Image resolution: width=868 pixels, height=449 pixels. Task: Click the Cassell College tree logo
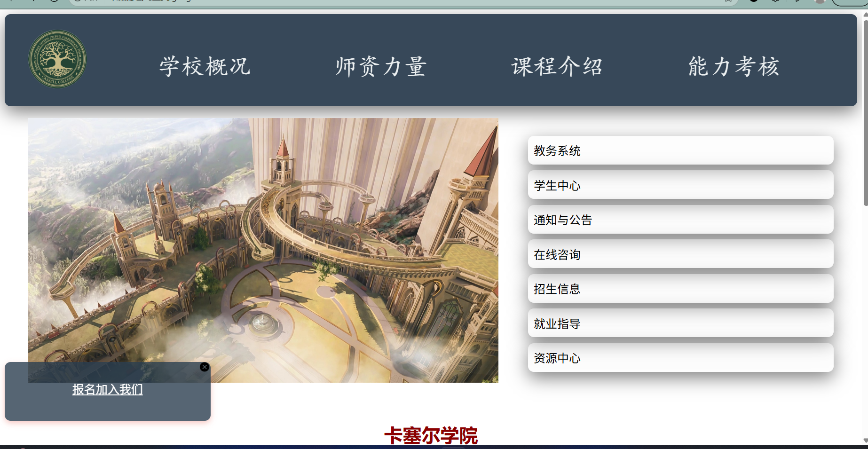click(x=57, y=59)
